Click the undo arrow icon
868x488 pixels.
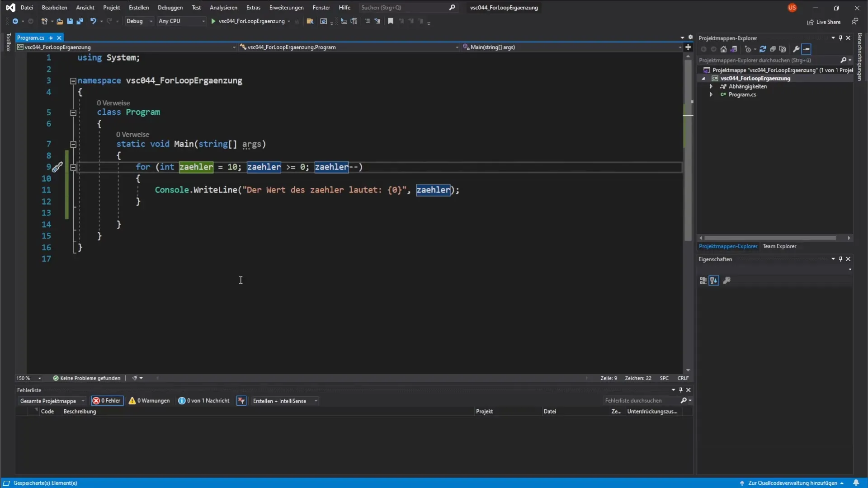(x=93, y=21)
